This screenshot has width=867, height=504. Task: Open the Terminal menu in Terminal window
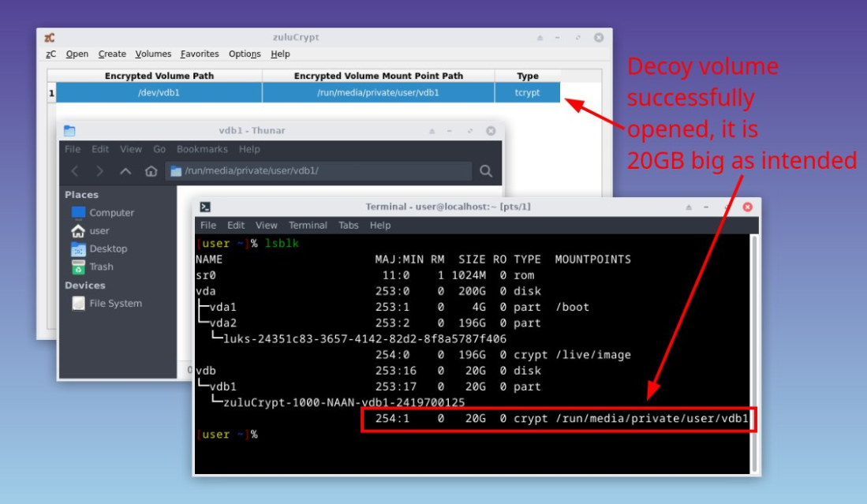(x=308, y=226)
